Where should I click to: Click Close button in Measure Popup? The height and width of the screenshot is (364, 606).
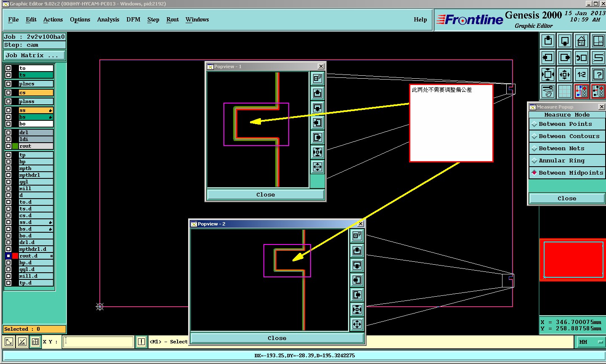[x=567, y=198]
